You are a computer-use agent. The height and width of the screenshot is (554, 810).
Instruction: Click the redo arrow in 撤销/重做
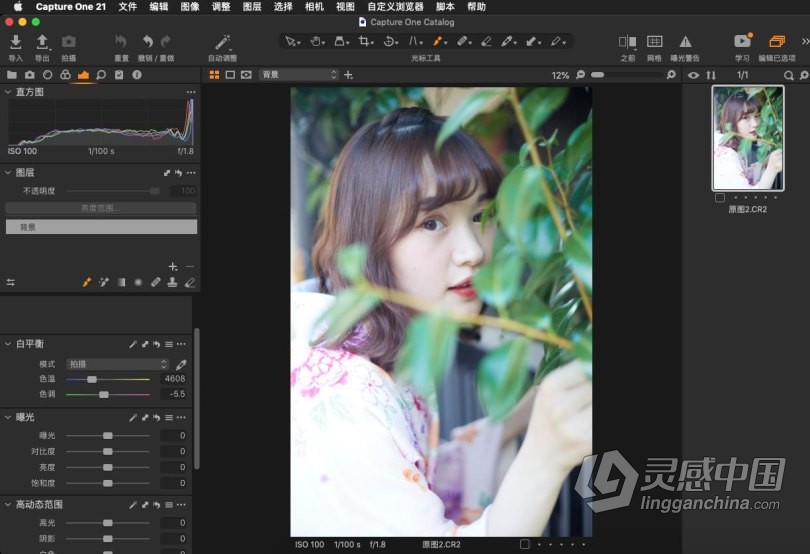point(165,41)
